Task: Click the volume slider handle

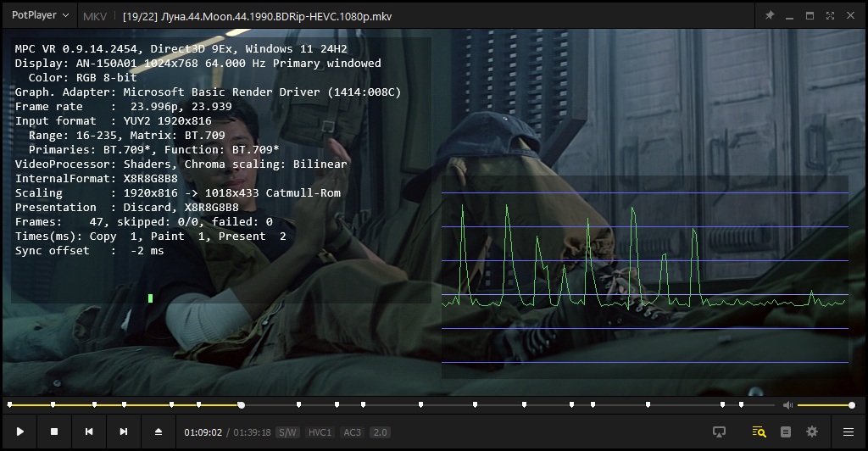Action: click(851, 405)
